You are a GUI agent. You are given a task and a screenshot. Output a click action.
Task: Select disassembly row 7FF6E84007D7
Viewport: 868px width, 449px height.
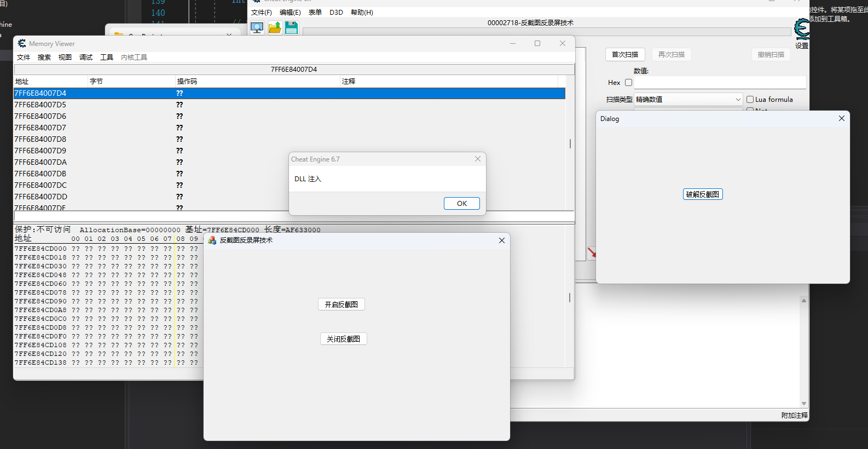click(290, 128)
